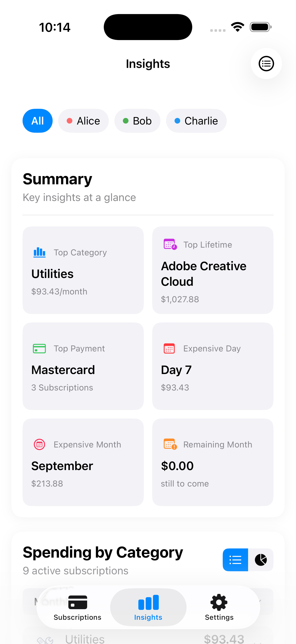Go to the Subscriptions tab
Image resolution: width=296 pixels, height=644 pixels.
click(77, 607)
